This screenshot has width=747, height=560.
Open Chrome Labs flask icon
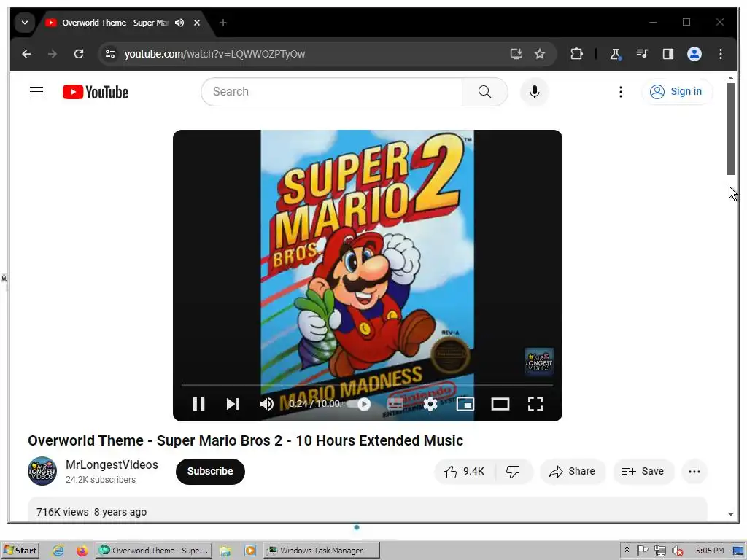(x=615, y=54)
